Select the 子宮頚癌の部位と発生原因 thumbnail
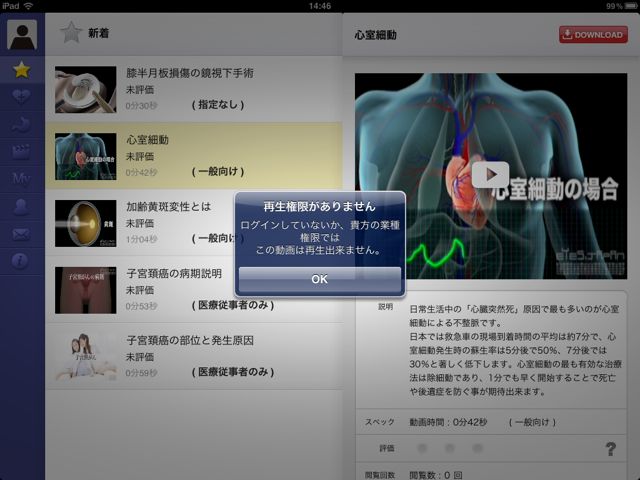Viewport: 640px width, 480px height. (x=86, y=357)
